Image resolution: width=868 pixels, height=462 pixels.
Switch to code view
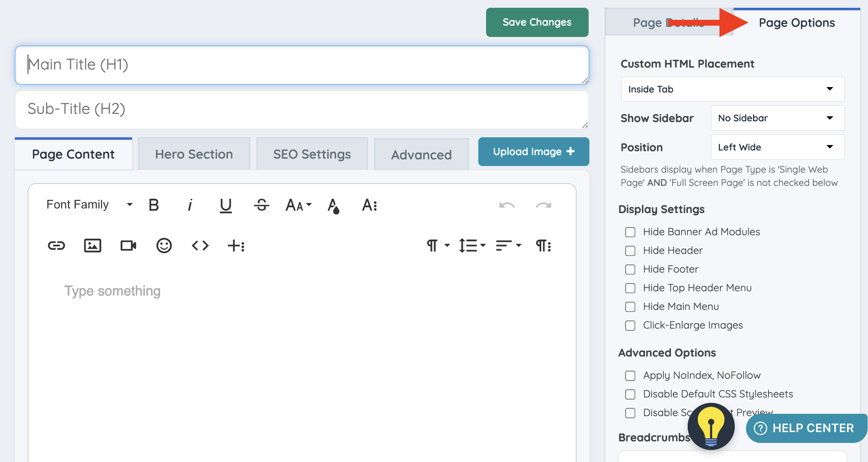coord(200,245)
